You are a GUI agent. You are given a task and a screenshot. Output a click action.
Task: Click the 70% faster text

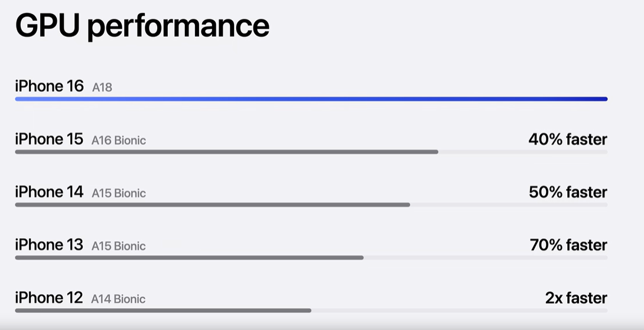568,245
